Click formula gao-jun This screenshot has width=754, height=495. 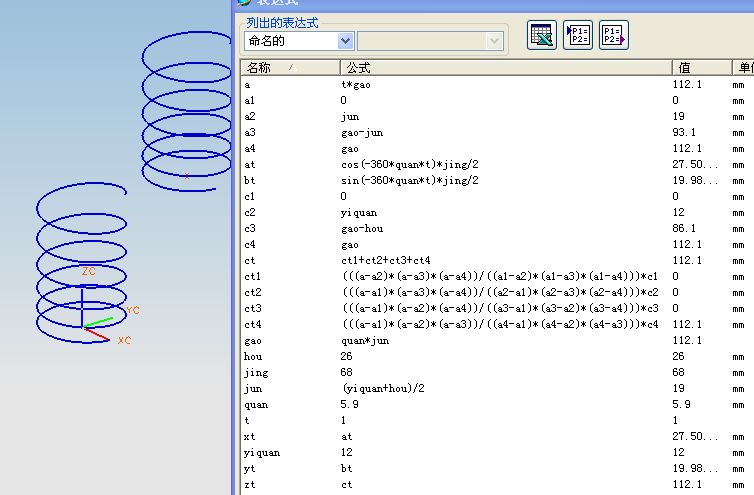point(362,132)
